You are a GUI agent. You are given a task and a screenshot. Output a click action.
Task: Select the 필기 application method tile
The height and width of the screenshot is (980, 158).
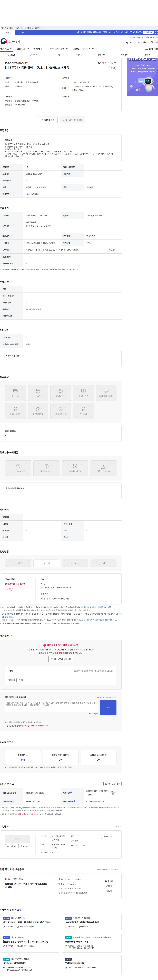coord(75,563)
